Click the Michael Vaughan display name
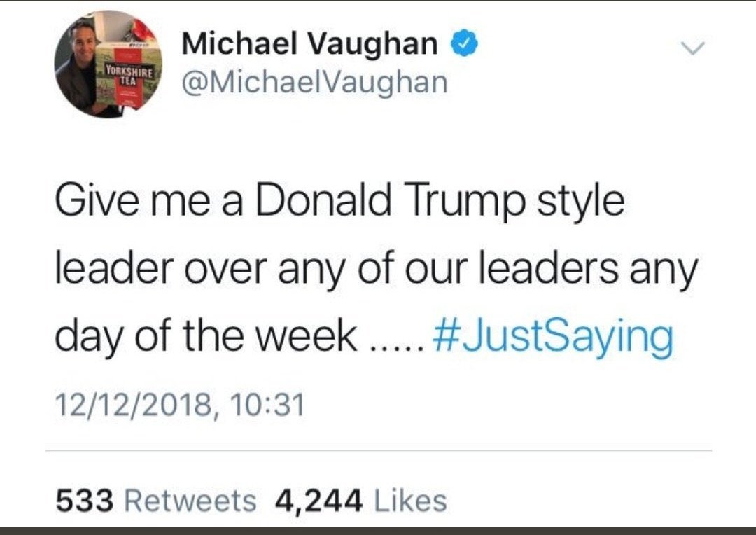Viewport: 756px width, 535px height. 309,43
